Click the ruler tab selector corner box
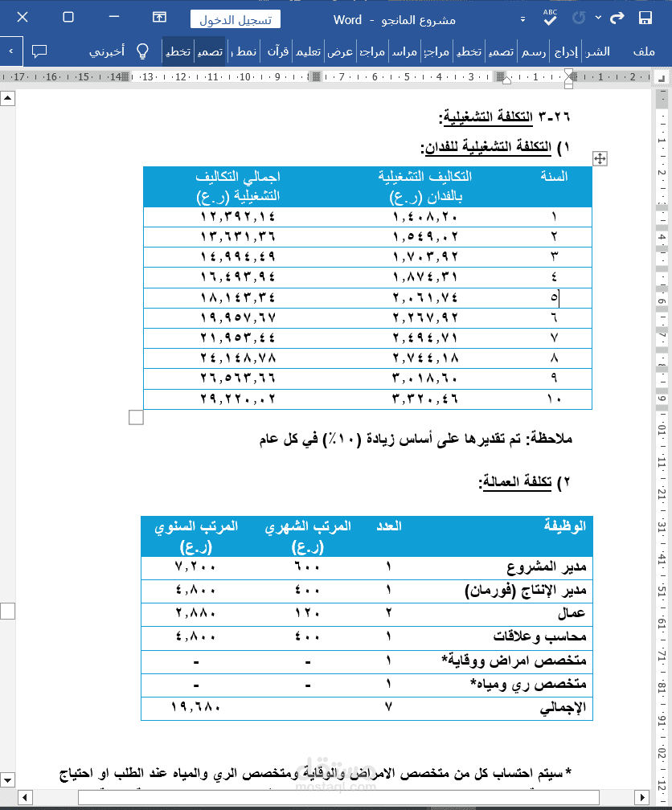The width and height of the screenshot is (672, 810). click(661, 77)
